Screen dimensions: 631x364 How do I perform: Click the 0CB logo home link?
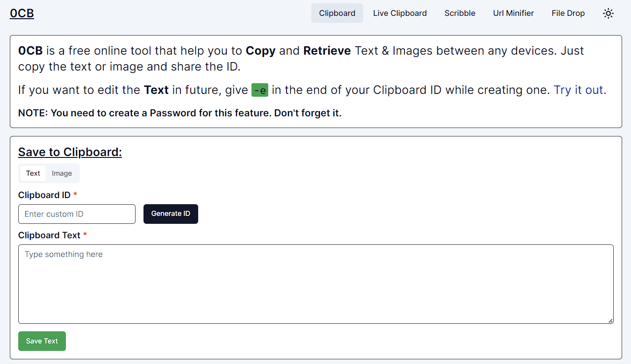(x=22, y=14)
